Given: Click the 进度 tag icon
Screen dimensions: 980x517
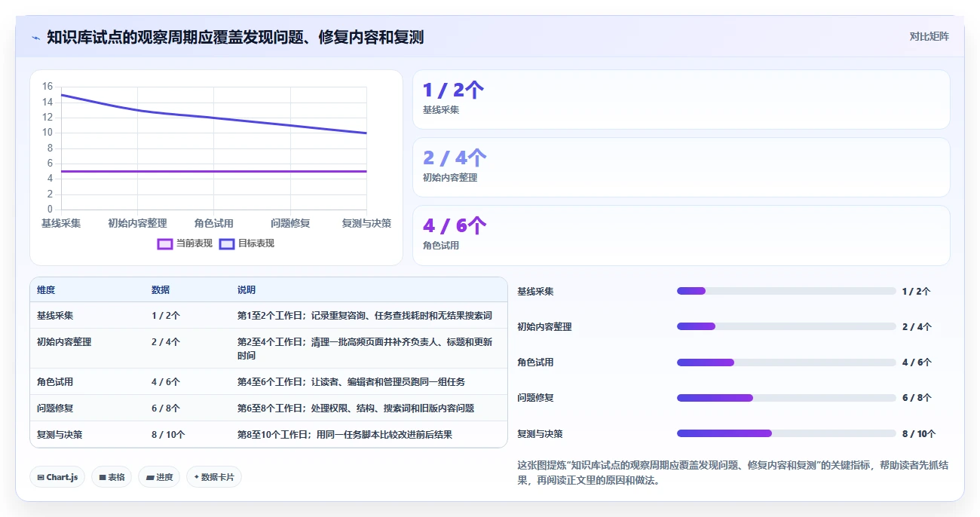Looking at the screenshot, I should click(149, 477).
